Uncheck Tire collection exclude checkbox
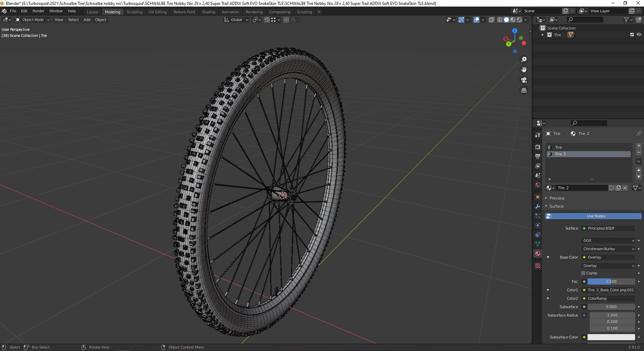 click(632, 35)
